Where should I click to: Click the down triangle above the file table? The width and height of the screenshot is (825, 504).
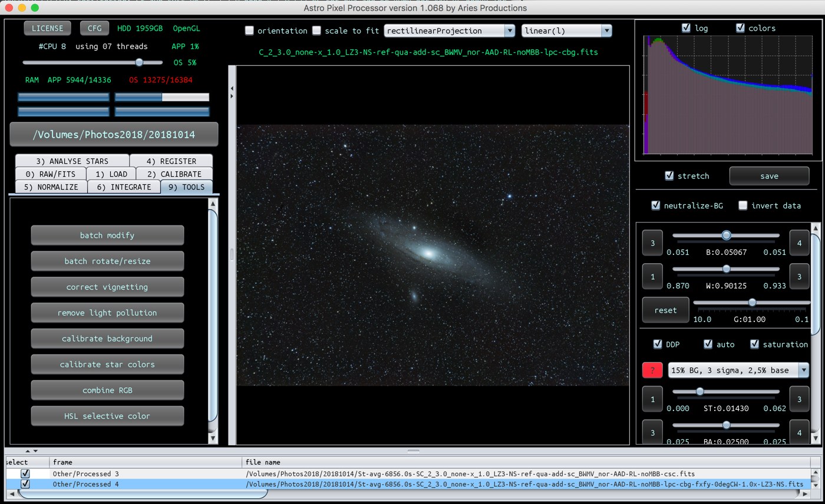[35, 451]
